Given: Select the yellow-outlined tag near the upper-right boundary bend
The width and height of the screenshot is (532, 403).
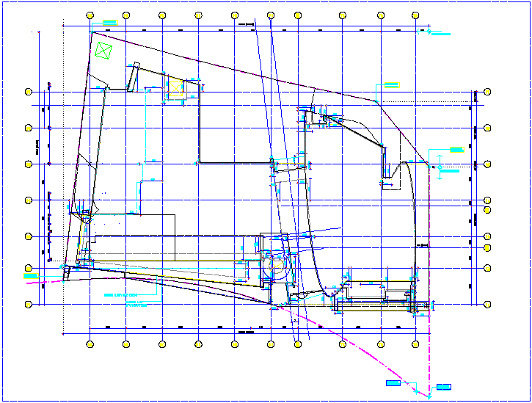Looking at the screenshot, I should pos(393,85).
